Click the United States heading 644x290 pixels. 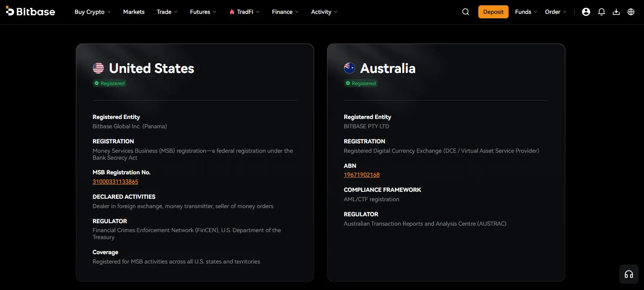152,68
